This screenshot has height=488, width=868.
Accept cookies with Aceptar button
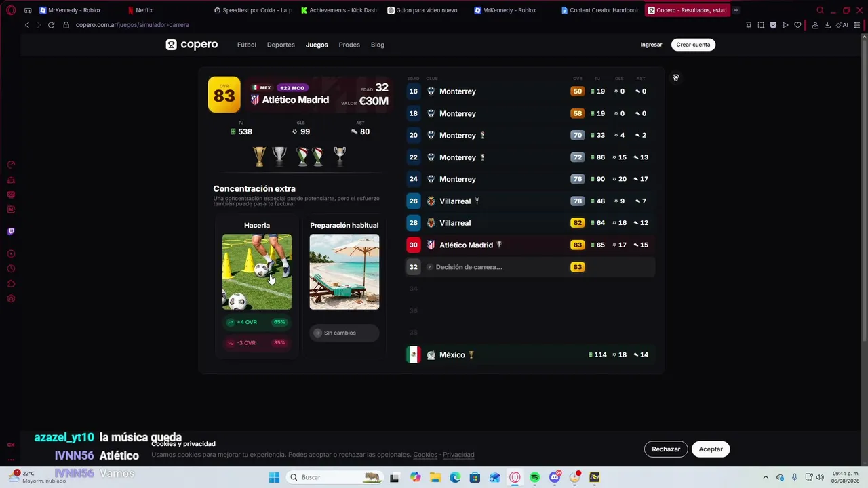click(711, 449)
